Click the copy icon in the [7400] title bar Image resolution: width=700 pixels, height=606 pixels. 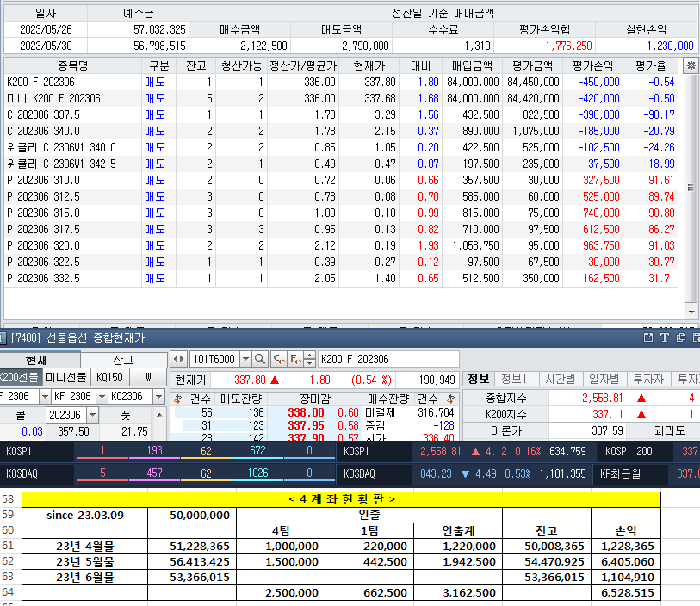point(681,337)
